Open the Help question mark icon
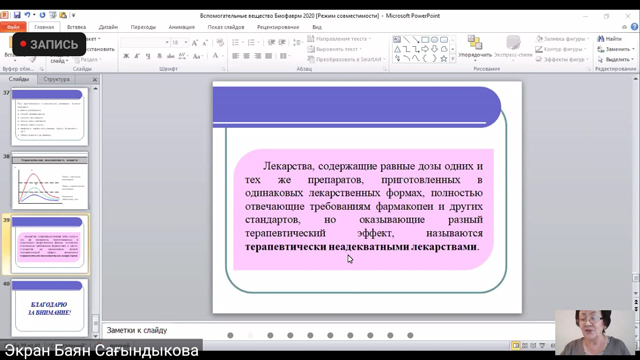Viewport: 640px width, 360px height. tap(634, 27)
